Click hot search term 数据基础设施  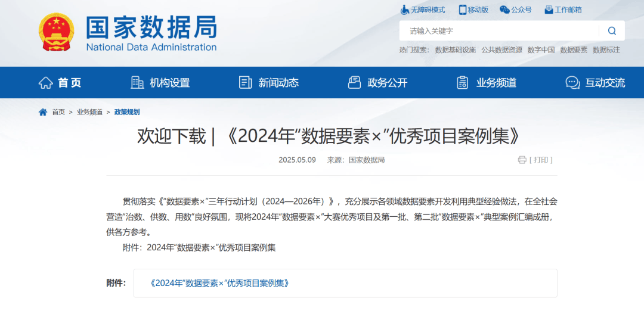click(456, 50)
